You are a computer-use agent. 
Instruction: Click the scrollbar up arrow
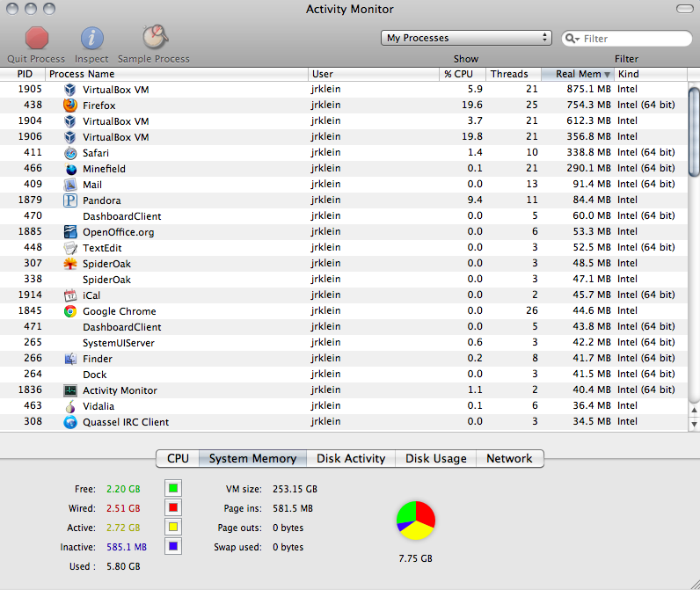pyautogui.click(x=694, y=410)
